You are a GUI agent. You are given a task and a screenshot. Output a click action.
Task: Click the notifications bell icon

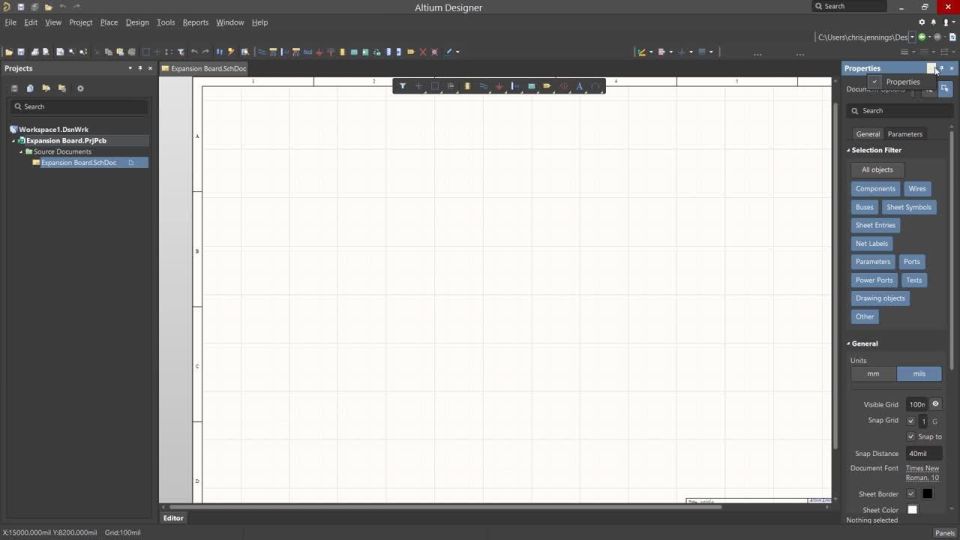(x=934, y=22)
